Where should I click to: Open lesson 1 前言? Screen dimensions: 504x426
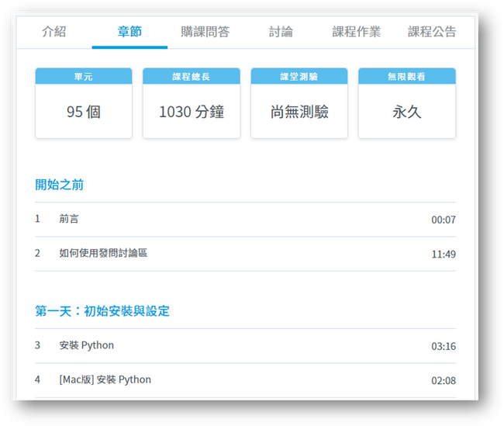[69, 219]
